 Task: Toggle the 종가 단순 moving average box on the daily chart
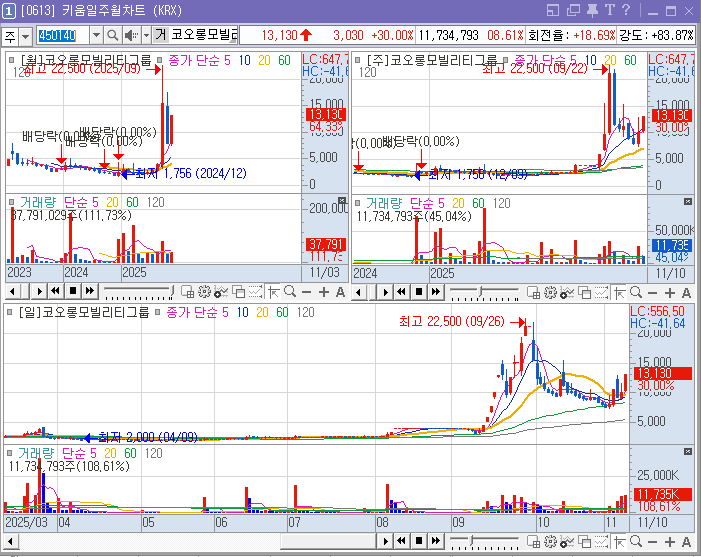pyautogui.click(x=157, y=312)
